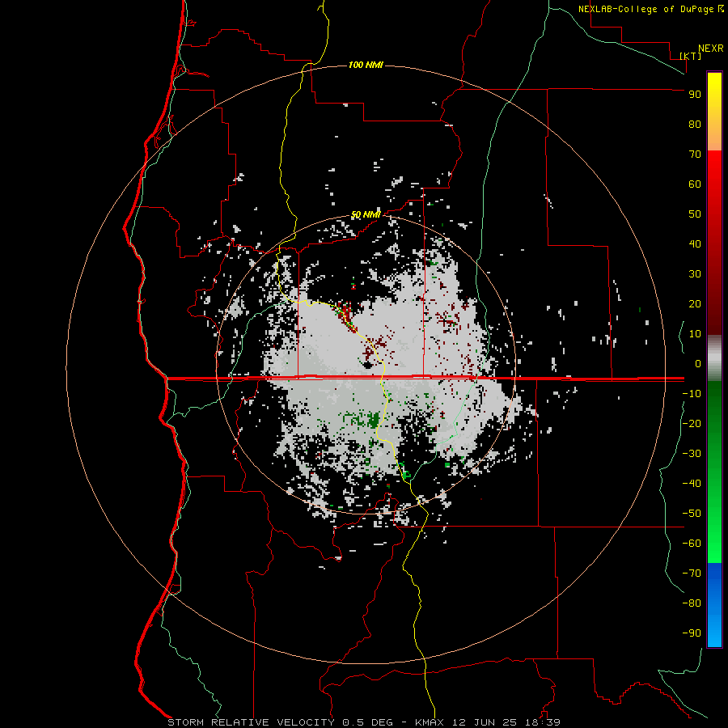Select the -10 value on the velocity scale
The width and height of the screenshot is (728, 728).
click(692, 394)
